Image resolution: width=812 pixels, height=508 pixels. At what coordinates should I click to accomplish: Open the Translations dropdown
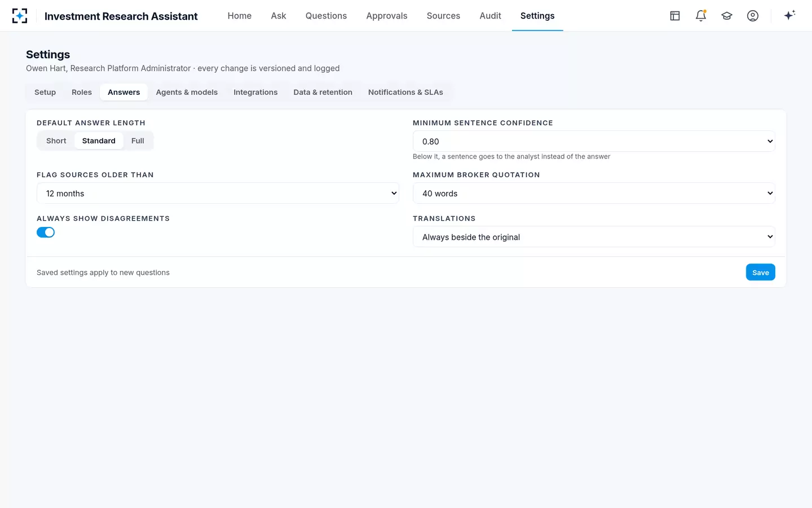[594, 237]
